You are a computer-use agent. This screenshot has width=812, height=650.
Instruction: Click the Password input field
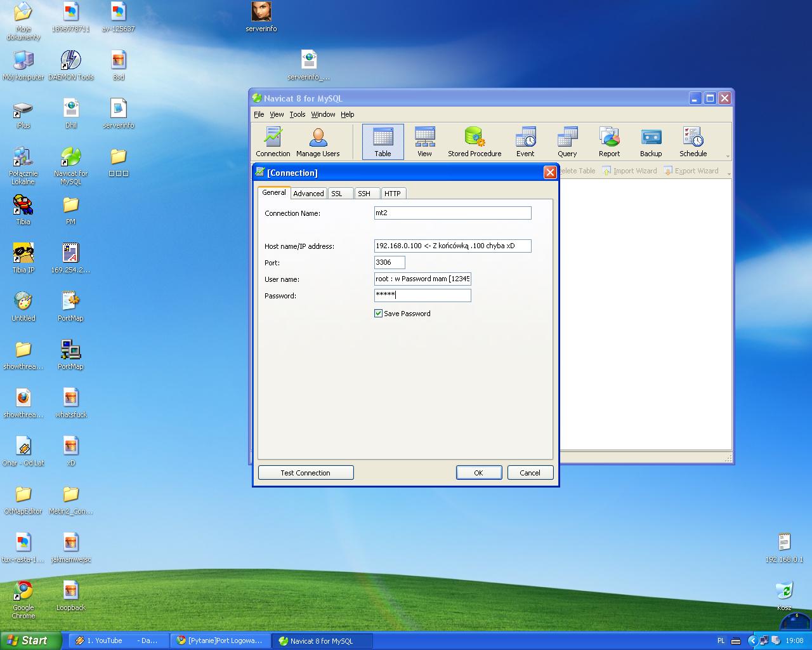(422, 296)
